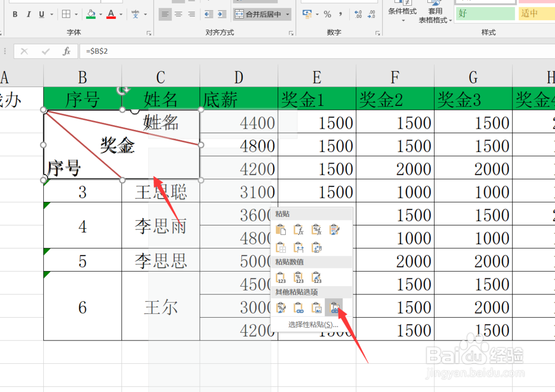Select column F header

395,77
